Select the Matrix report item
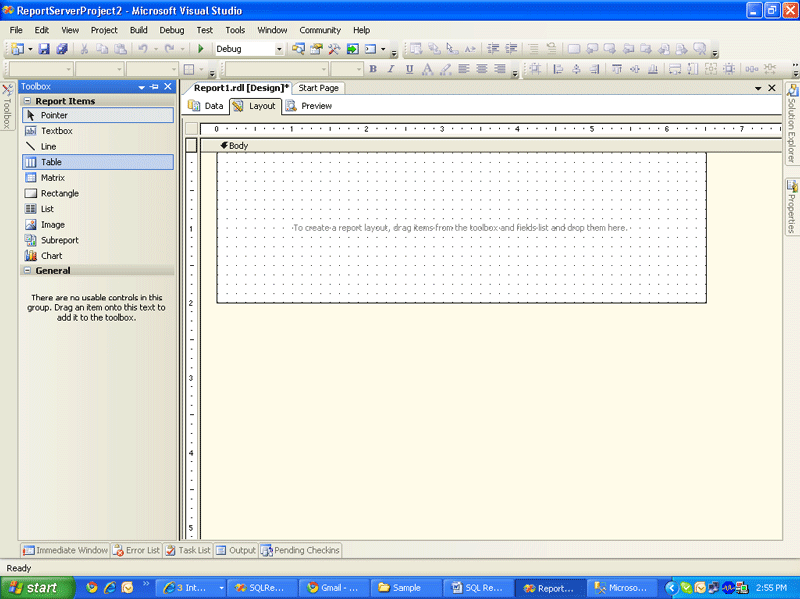 pyautogui.click(x=97, y=178)
